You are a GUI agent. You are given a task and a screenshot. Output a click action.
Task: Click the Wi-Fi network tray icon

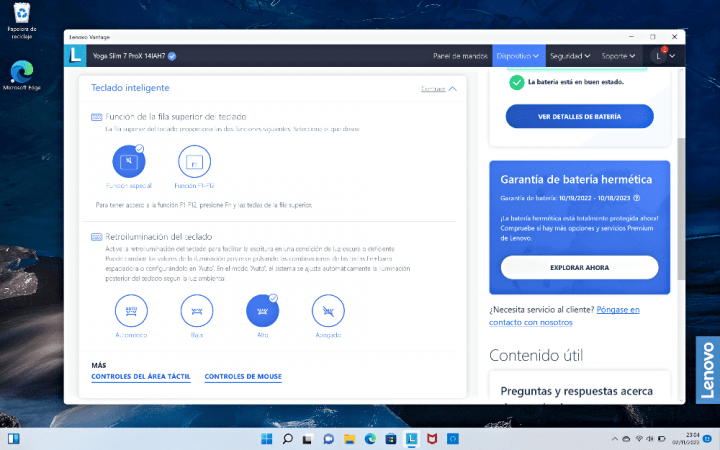tap(639, 439)
